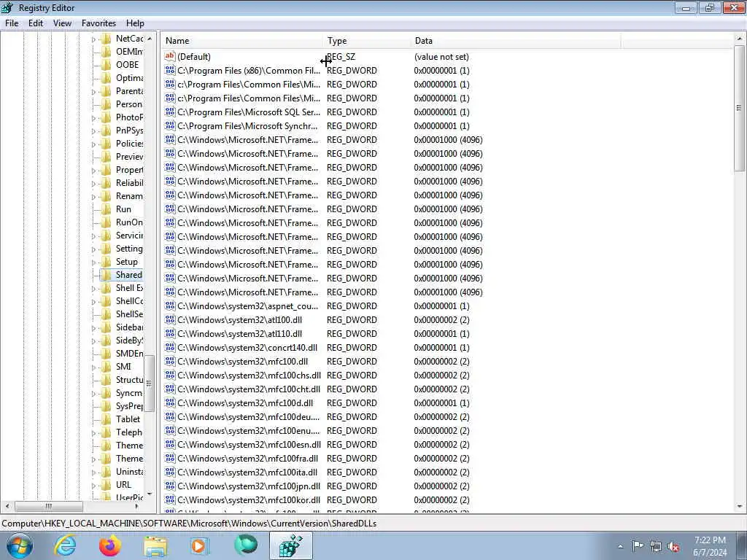Open the File menu
This screenshot has width=747, height=560.
(x=12, y=23)
